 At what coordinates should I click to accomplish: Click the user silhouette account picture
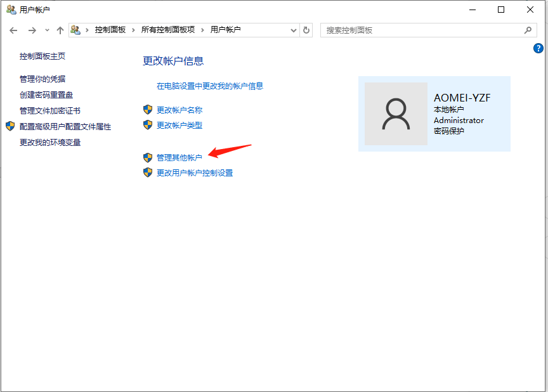pos(395,114)
